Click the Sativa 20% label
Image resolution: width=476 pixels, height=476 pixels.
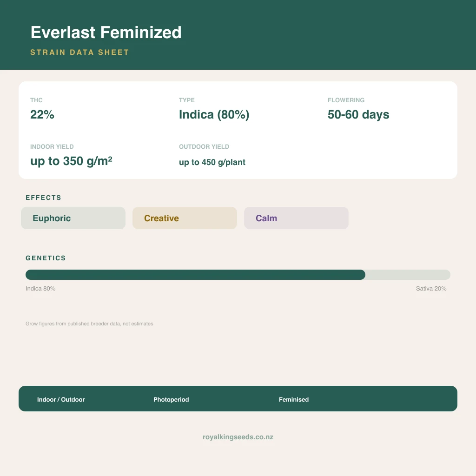(431, 288)
